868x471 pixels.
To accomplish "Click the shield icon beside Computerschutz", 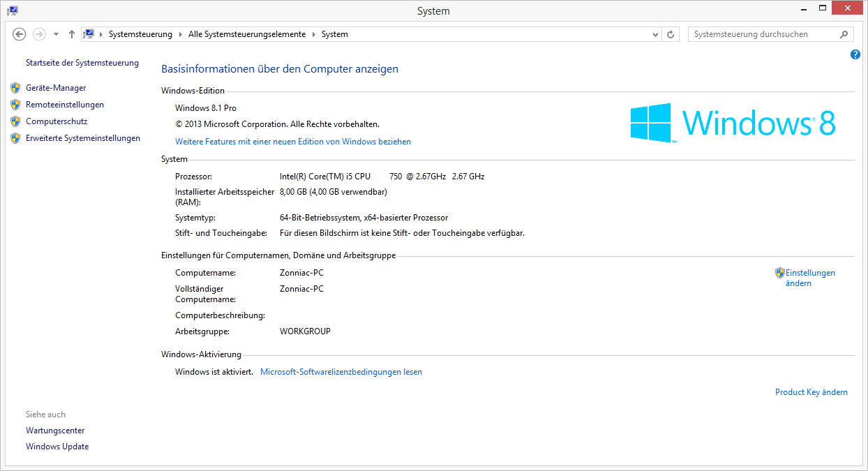I will (15, 121).
